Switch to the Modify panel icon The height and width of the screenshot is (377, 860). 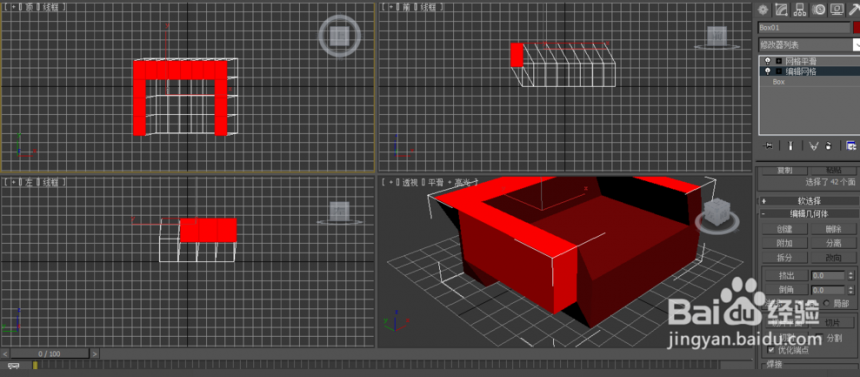782,9
